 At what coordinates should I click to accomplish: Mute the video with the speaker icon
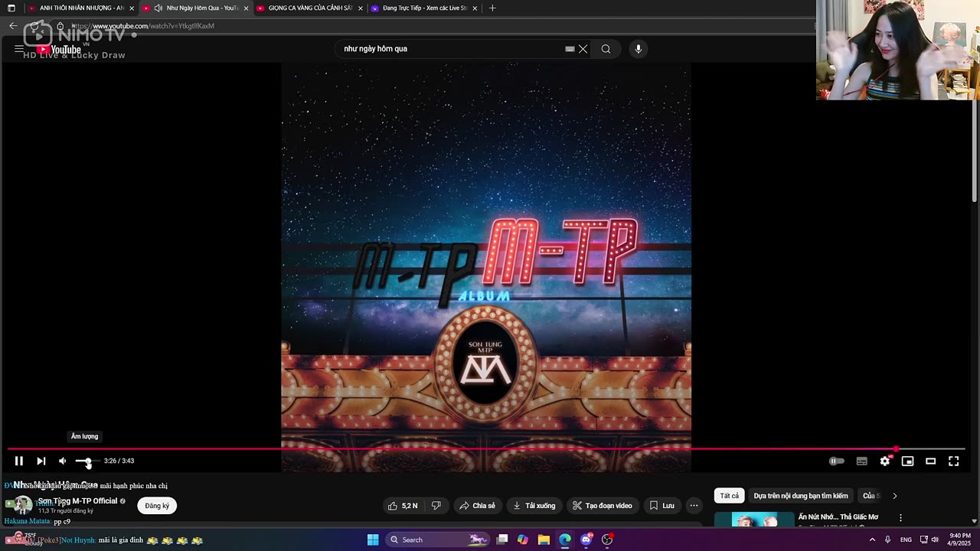63,461
